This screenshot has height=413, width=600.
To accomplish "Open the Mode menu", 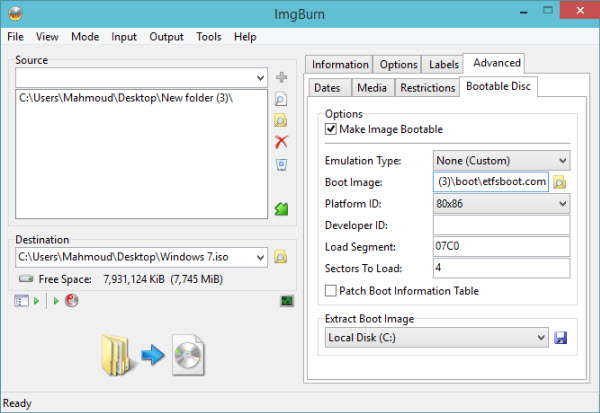I will (x=85, y=37).
